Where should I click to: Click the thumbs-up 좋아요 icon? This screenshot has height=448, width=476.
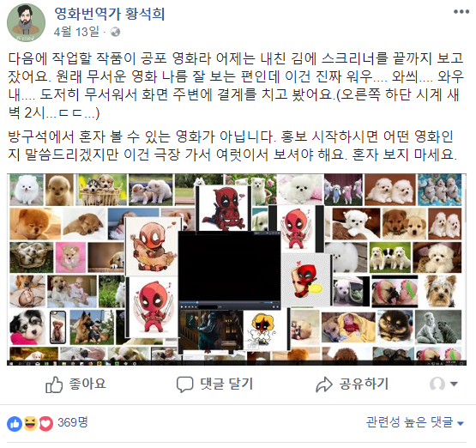pyautogui.click(x=54, y=384)
